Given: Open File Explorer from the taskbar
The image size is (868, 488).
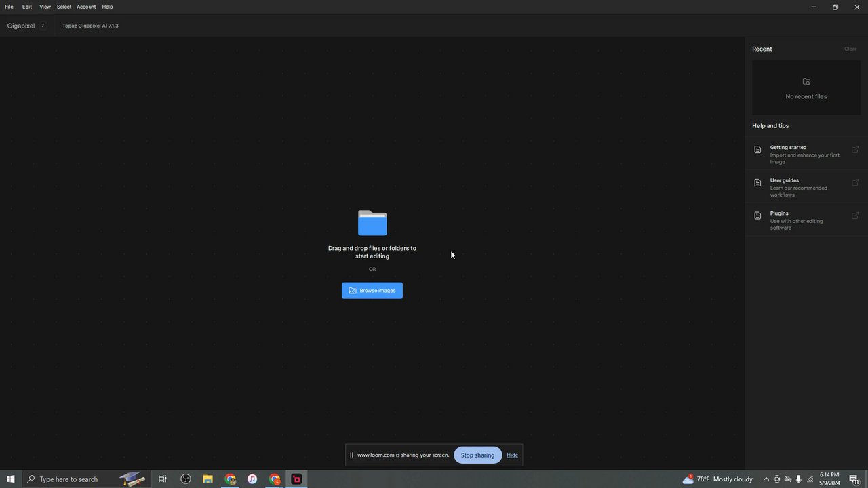Looking at the screenshot, I should [208, 479].
